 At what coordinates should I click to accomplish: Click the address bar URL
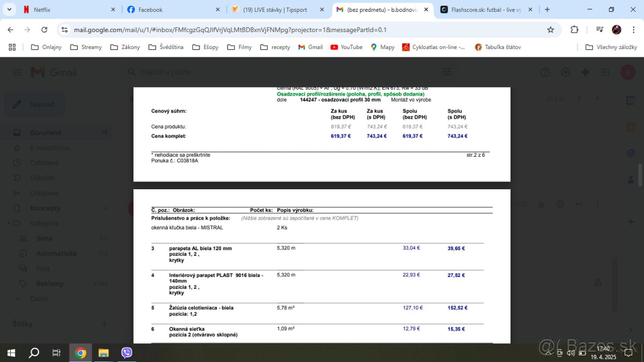pos(230,30)
